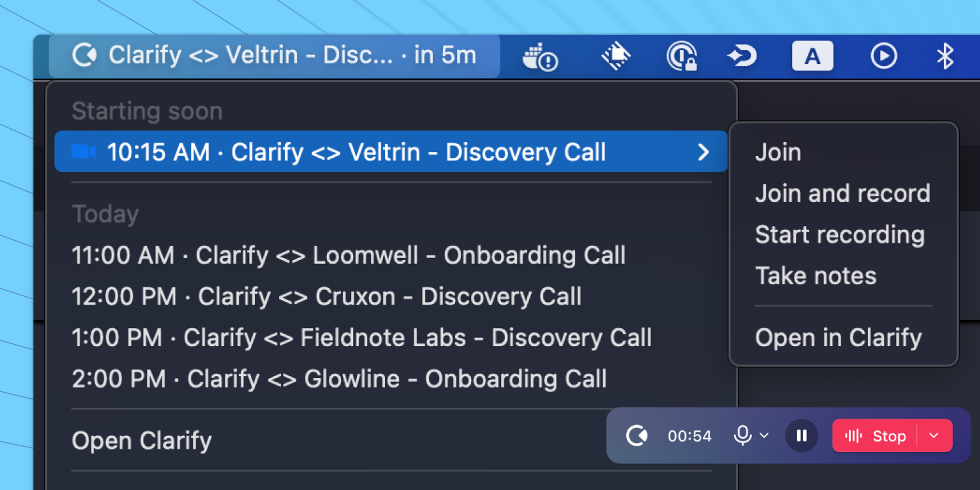Click Open Clarify at the menu bottom
Viewport: 980px width, 490px height.
142,441
